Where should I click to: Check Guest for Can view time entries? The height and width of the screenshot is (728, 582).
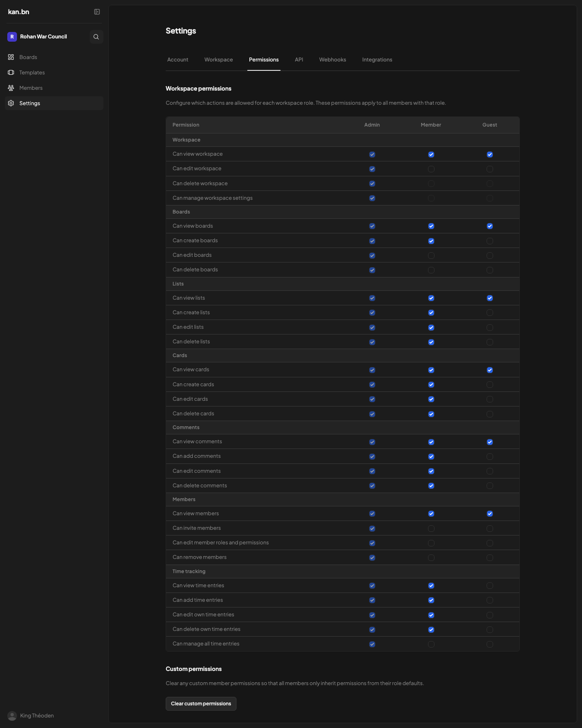(x=490, y=586)
